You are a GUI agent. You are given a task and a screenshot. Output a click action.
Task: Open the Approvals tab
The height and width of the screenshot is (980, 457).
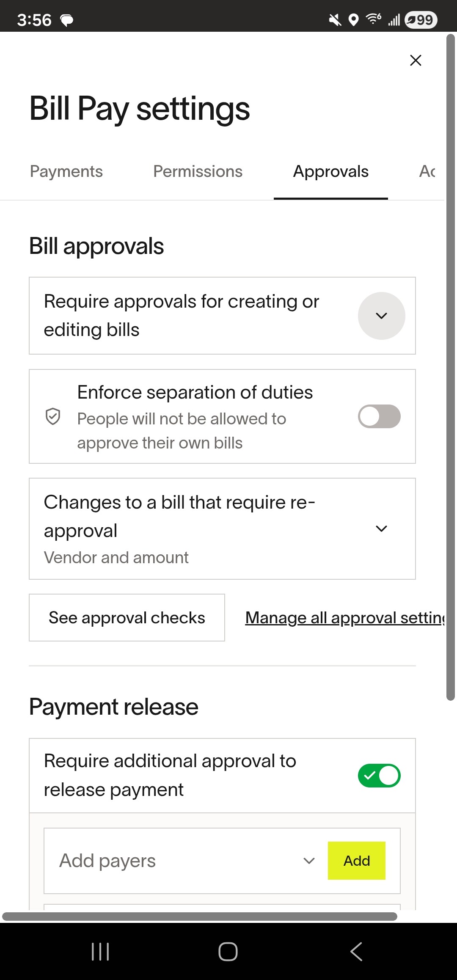click(331, 171)
